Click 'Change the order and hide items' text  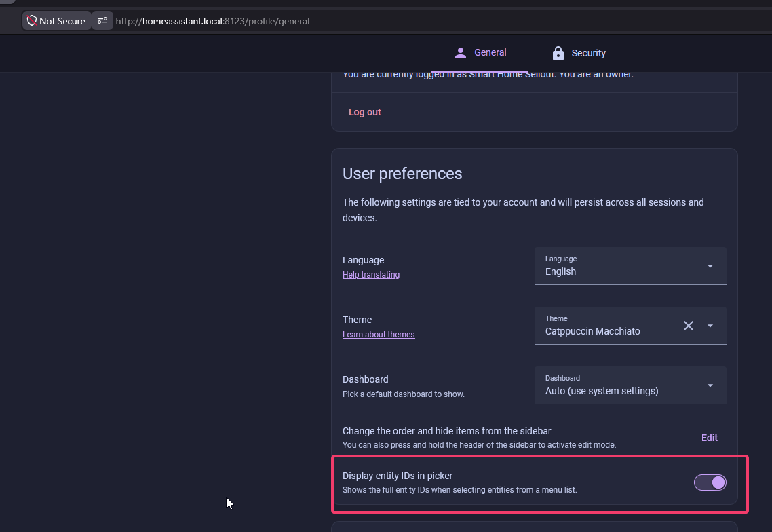click(x=446, y=431)
